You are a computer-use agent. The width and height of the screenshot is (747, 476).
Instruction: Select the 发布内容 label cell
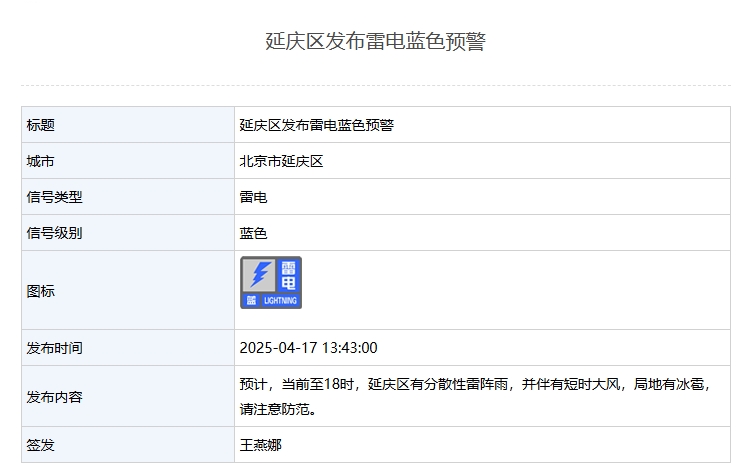point(128,396)
